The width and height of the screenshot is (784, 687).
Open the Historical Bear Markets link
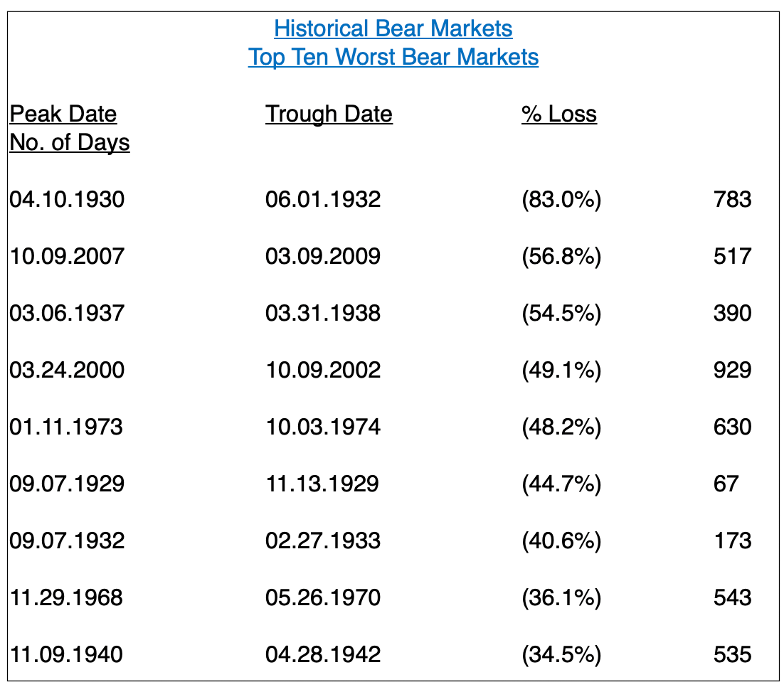(393, 28)
